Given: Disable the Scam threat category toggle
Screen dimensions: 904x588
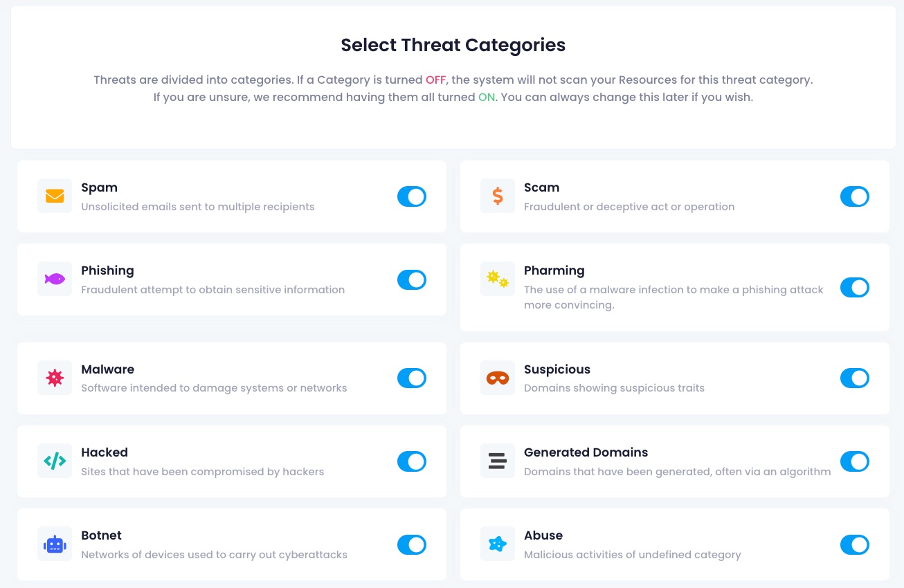Looking at the screenshot, I should click(x=855, y=196).
